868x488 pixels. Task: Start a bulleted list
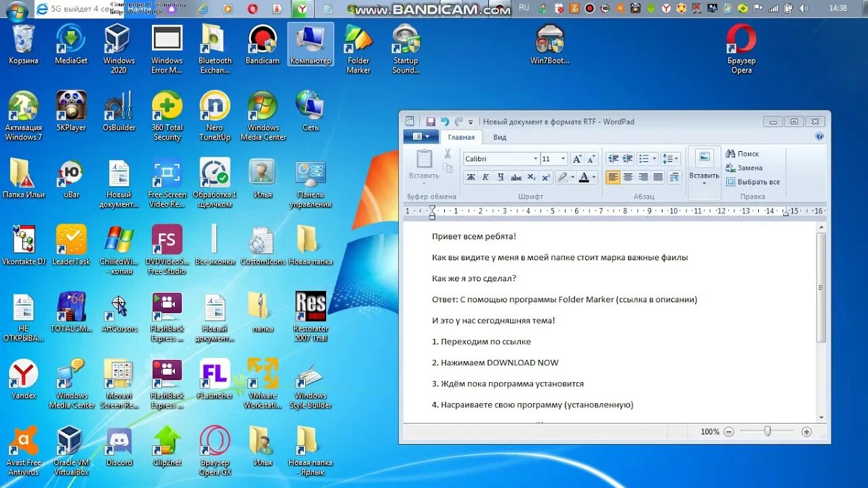pos(644,159)
